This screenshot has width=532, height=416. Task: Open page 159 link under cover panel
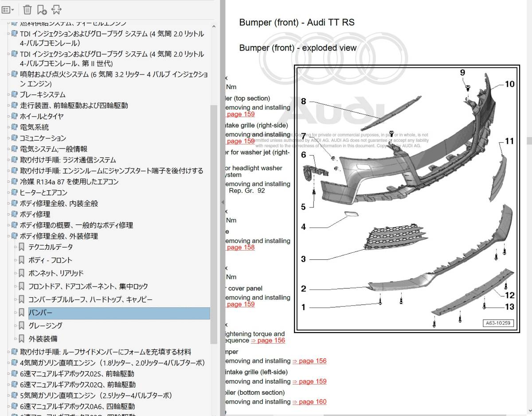pyautogui.click(x=241, y=304)
